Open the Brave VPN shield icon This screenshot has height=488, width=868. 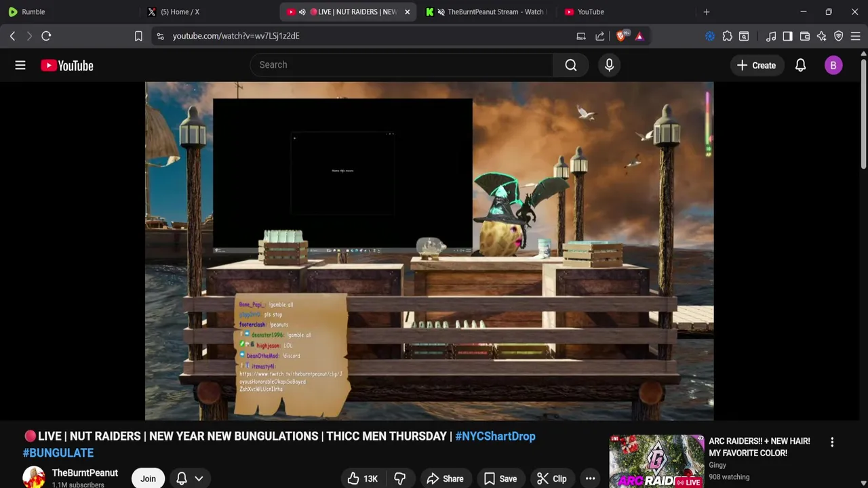[x=839, y=36]
